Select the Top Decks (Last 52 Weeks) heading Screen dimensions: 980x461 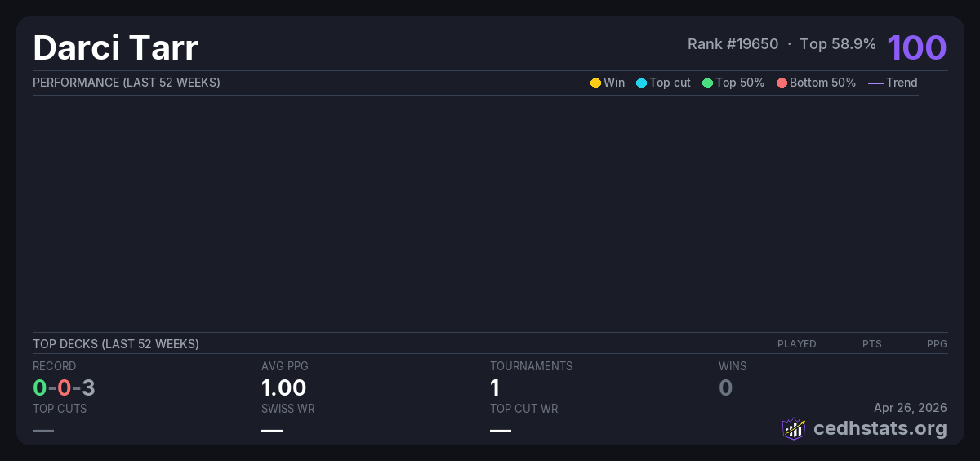tap(116, 344)
